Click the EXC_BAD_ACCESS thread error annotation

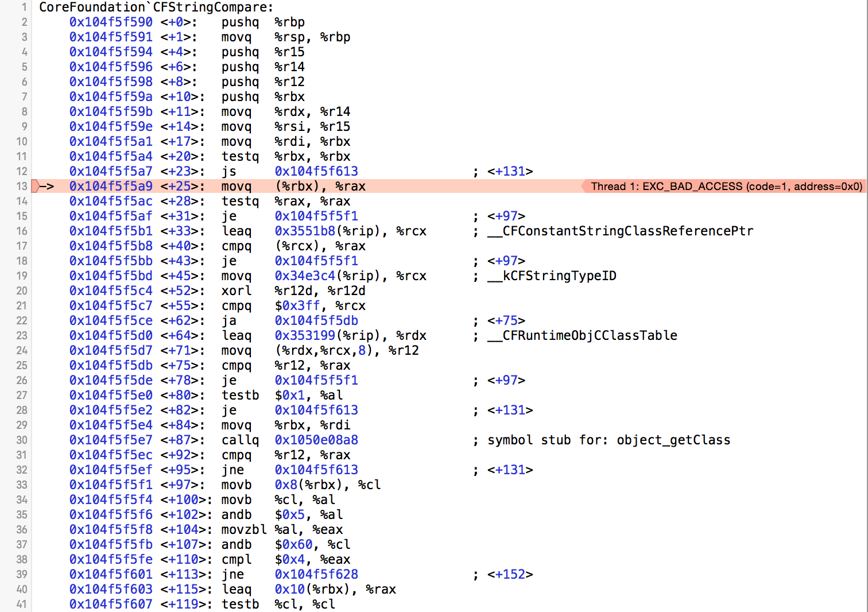click(x=723, y=186)
